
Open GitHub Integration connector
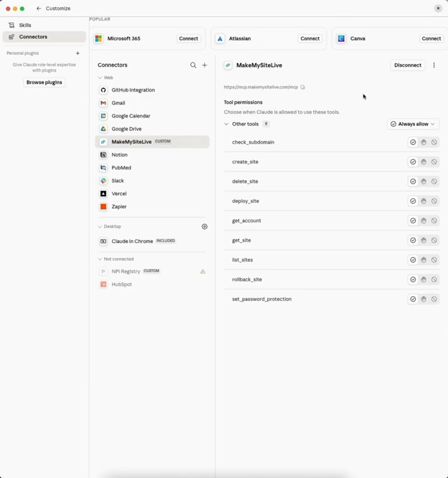pos(152,90)
